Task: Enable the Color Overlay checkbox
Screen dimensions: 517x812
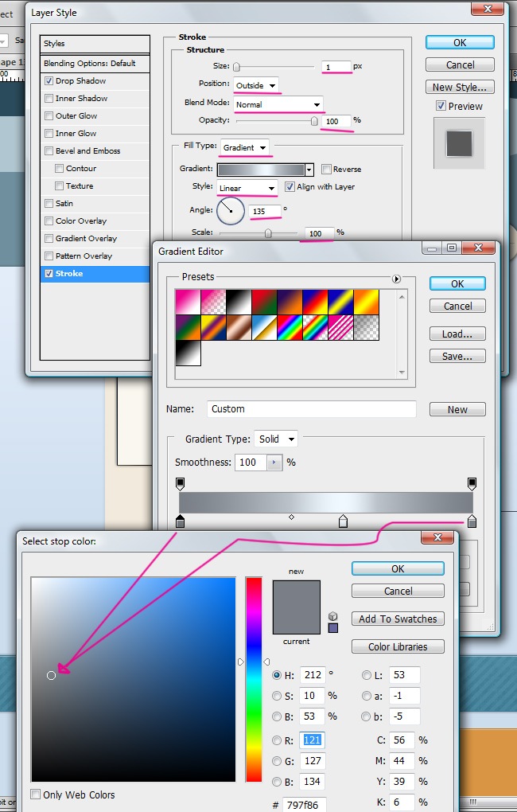Action: point(49,221)
